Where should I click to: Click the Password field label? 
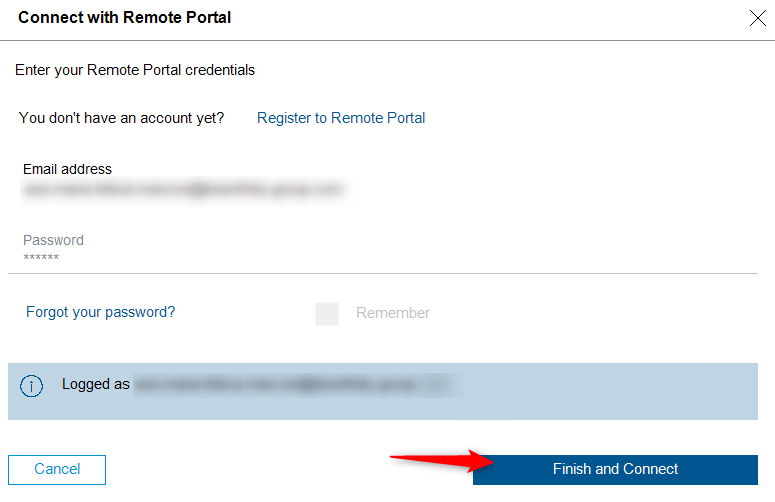coord(53,240)
